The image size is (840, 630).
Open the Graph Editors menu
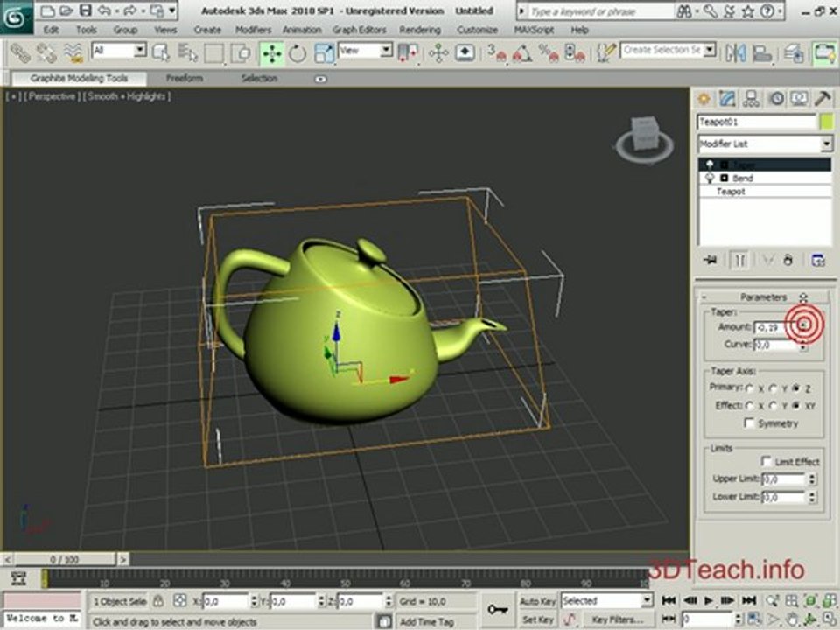(359, 30)
